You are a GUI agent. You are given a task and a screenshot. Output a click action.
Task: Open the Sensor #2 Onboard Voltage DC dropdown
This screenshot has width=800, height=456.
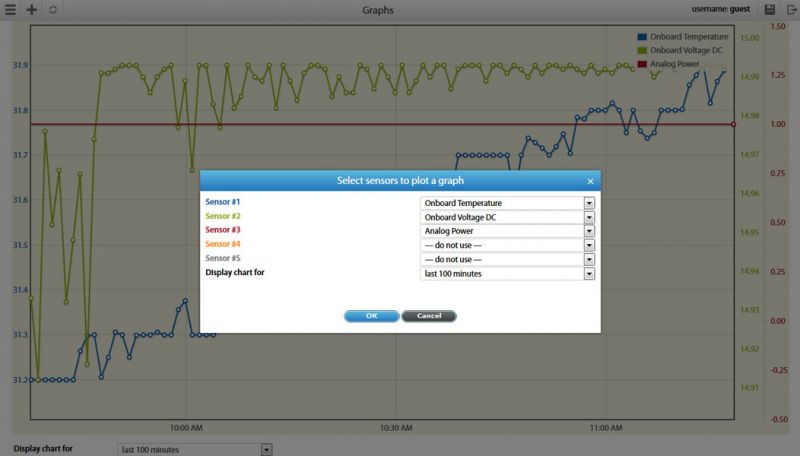click(508, 216)
